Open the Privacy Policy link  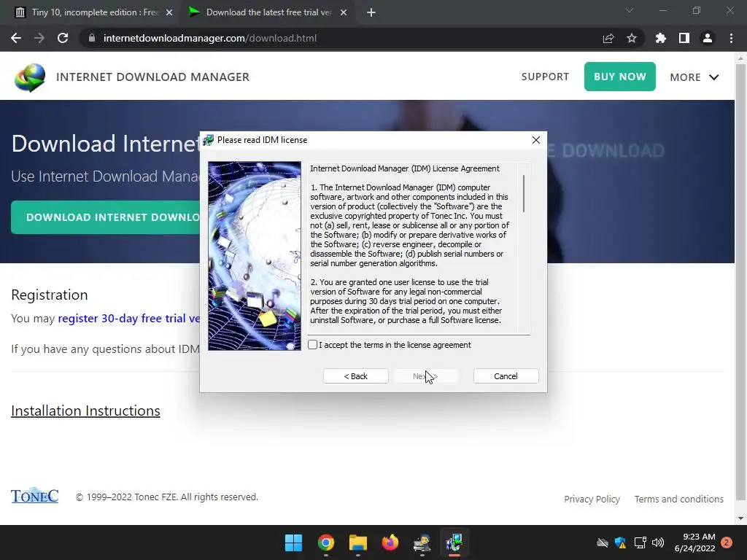(x=592, y=499)
